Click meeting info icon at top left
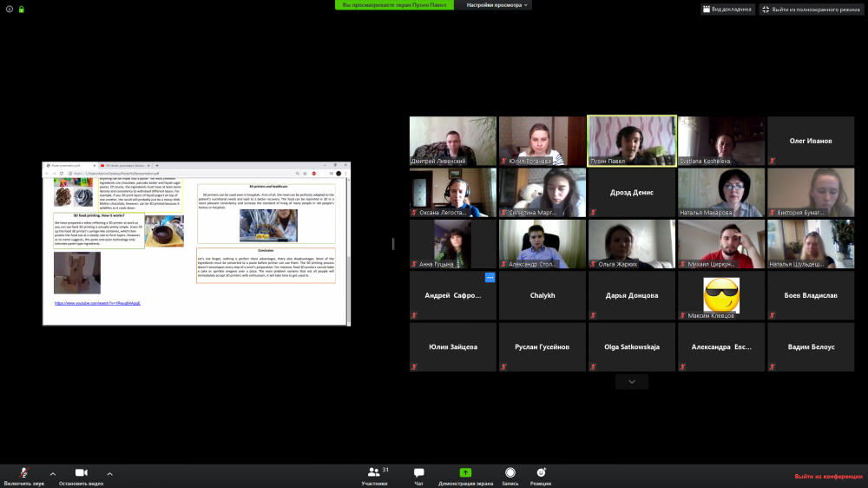868x488 pixels. 9,9
